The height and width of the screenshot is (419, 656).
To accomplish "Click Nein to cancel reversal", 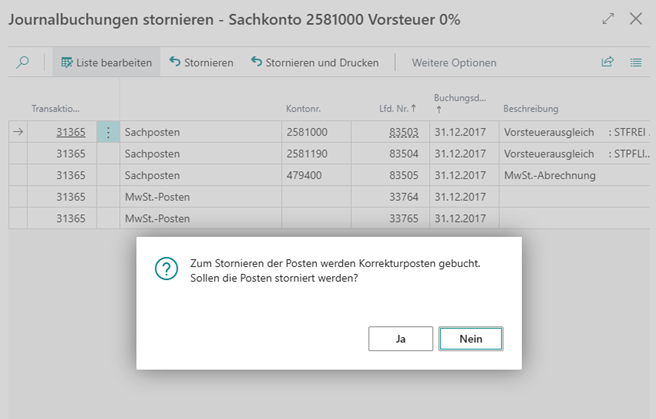I will point(470,339).
